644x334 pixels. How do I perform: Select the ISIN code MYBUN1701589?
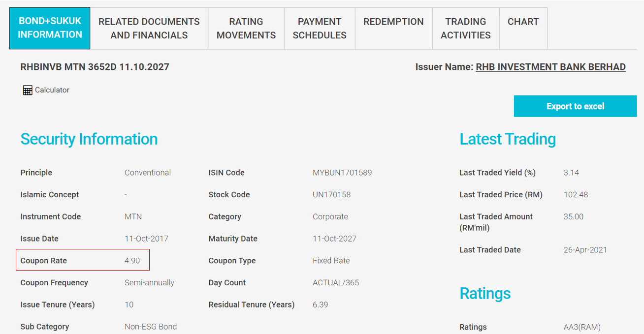342,173
